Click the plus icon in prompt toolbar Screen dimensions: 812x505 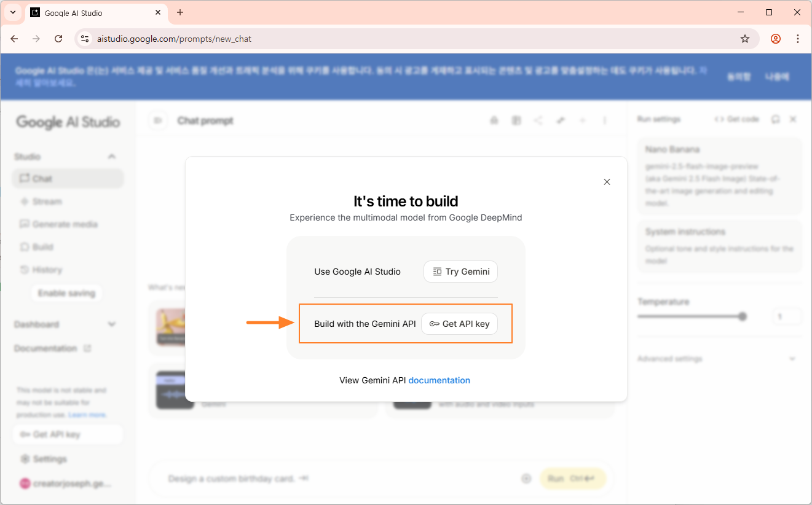(583, 121)
